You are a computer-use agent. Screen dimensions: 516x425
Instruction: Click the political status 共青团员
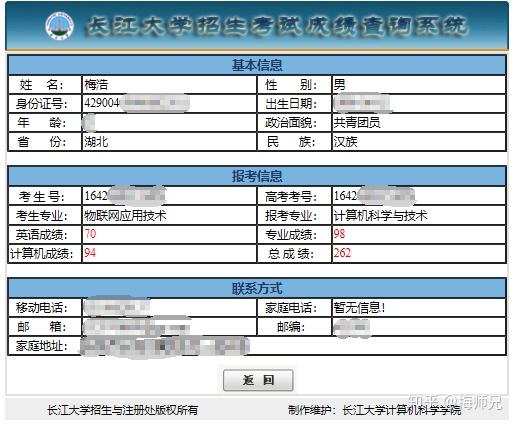point(357,123)
